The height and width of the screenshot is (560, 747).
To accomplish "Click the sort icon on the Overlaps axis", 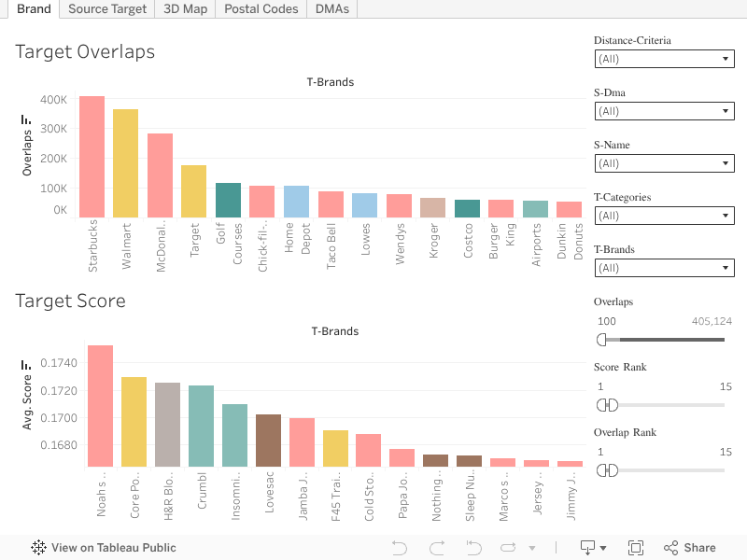I will [x=26, y=120].
